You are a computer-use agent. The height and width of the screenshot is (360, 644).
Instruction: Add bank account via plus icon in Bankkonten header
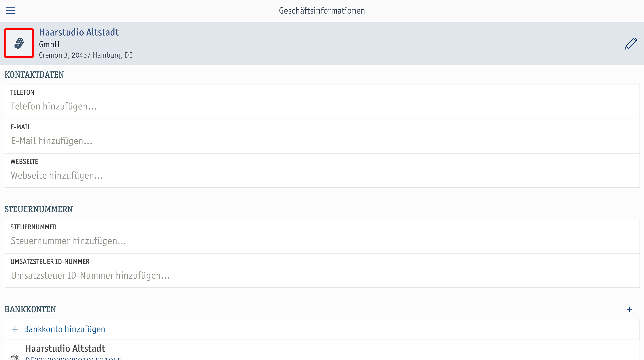click(629, 309)
